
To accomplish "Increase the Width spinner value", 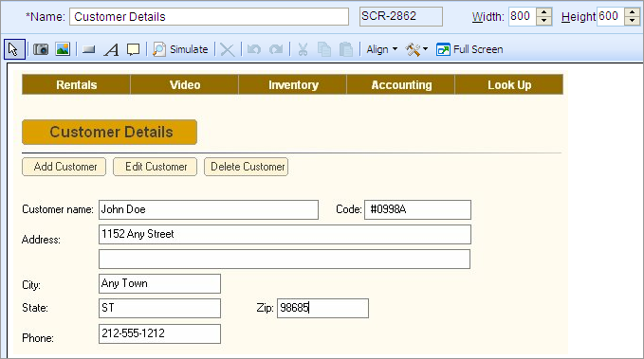I will click(543, 12).
